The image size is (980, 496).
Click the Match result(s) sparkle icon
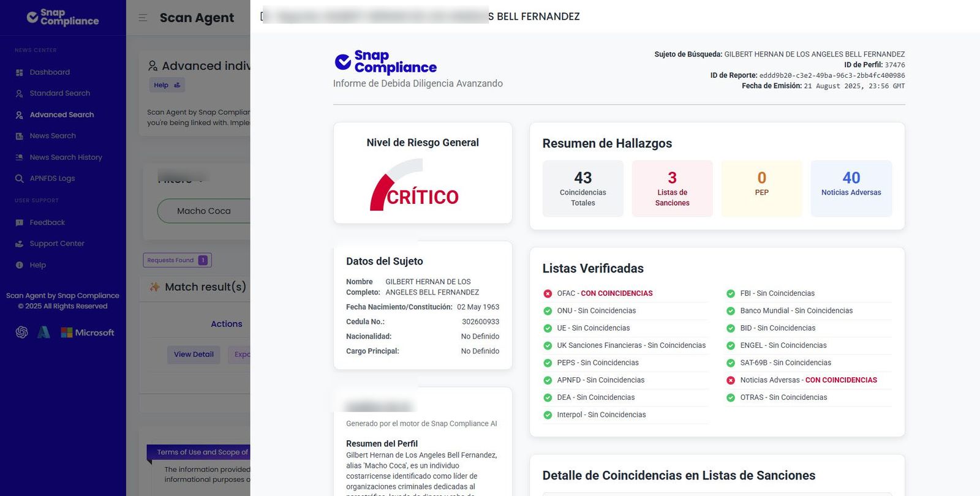tap(155, 287)
